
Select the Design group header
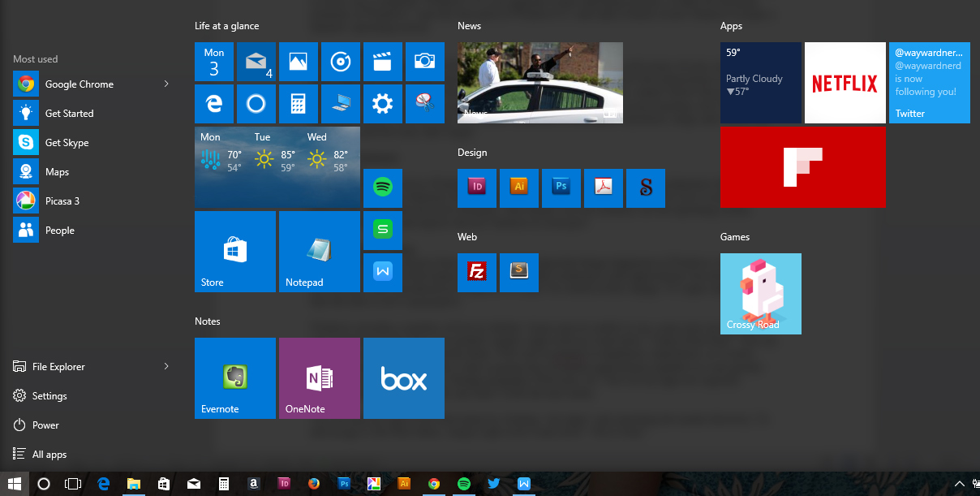472,153
